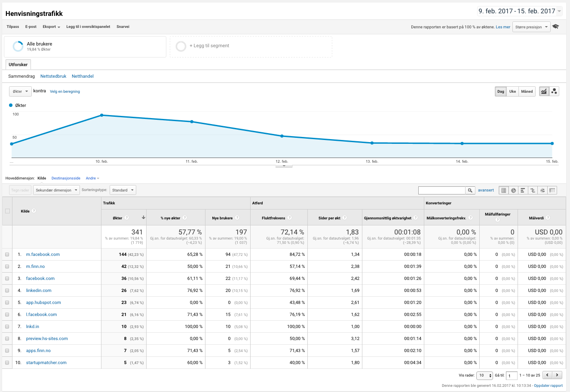570x392 pixels.
Task: Click 10. feb. data point on chart
Action: pyautogui.click(x=101, y=115)
